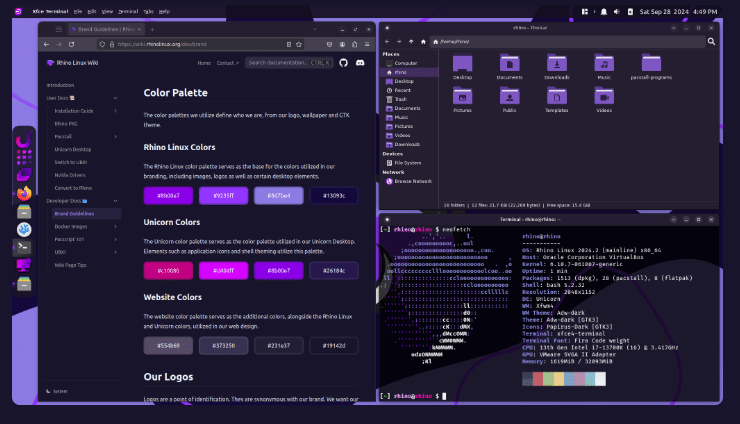740x424 pixels.
Task: Open the Terminal menu in top panel
Action: (128, 11)
